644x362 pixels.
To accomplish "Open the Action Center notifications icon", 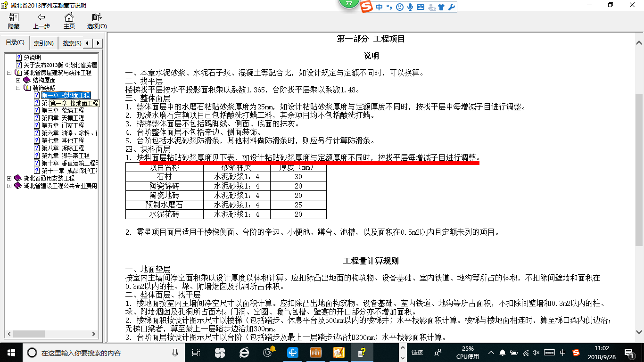I will [628, 352].
